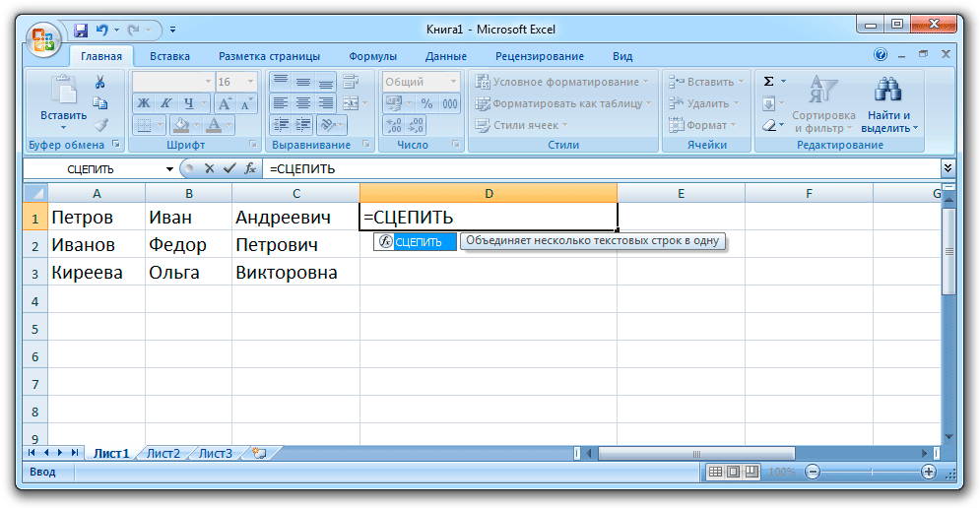The height and width of the screenshot is (508, 980).
Task: Click the accounting number format icon
Action: (x=394, y=103)
